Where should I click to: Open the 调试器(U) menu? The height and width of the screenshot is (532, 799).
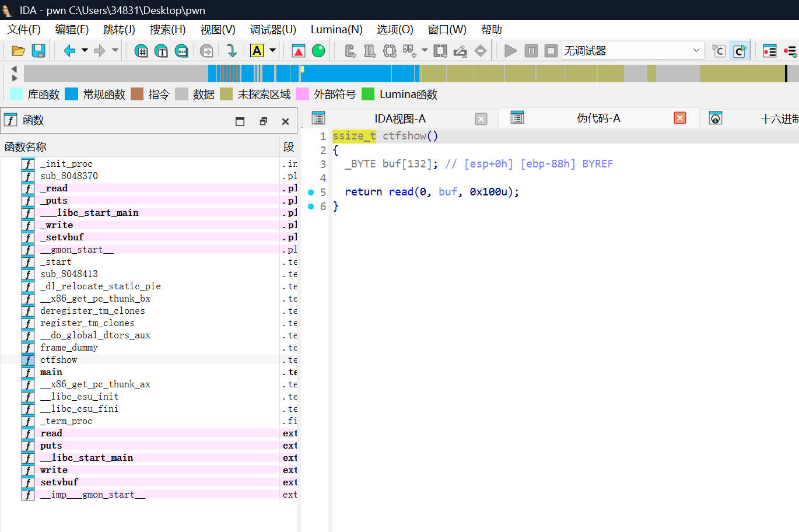pos(273,29)
